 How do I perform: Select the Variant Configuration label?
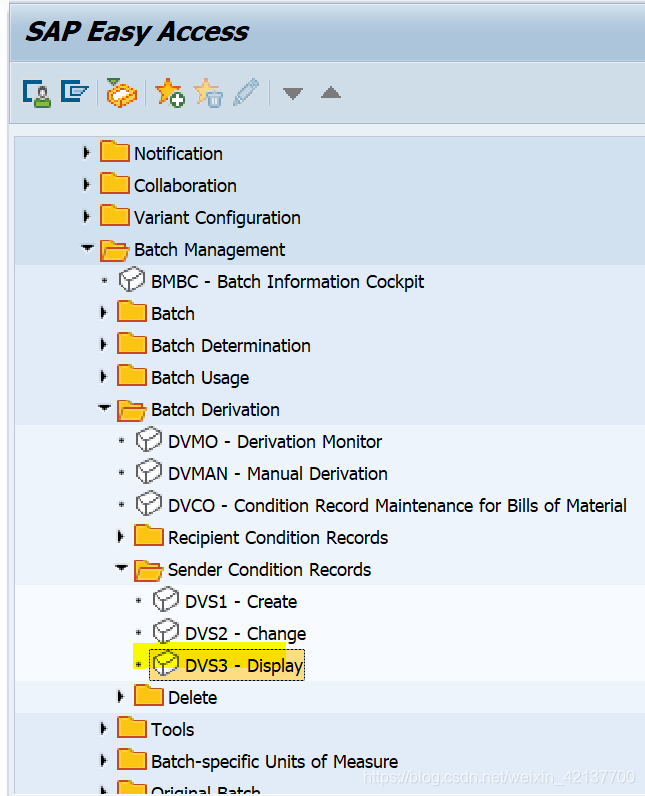[217, 218]
